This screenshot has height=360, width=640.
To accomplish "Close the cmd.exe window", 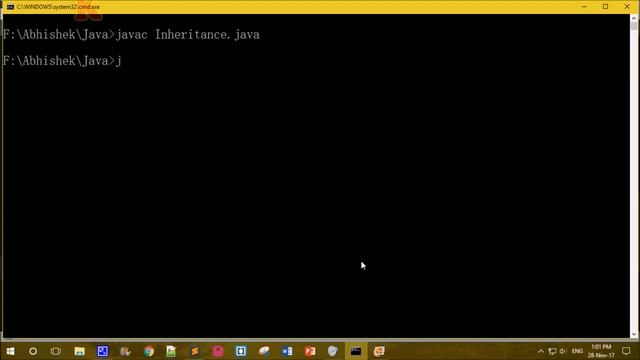I will click(x=627, y=7).
